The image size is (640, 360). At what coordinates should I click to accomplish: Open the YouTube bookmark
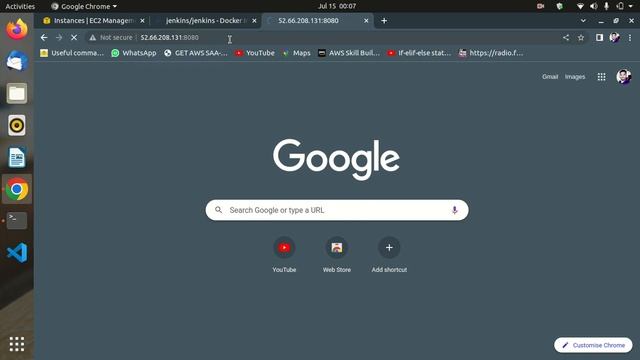tap(255, 53)
